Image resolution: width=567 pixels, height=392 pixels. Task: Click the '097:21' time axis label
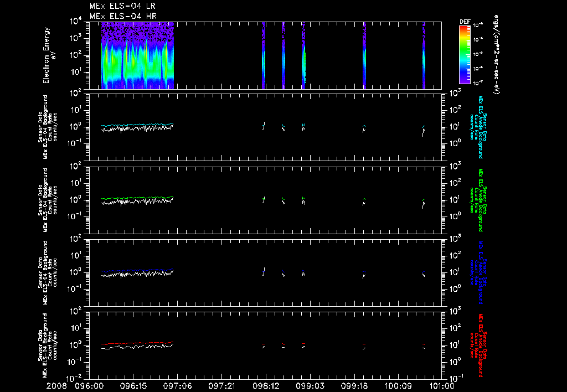(221, 386)
